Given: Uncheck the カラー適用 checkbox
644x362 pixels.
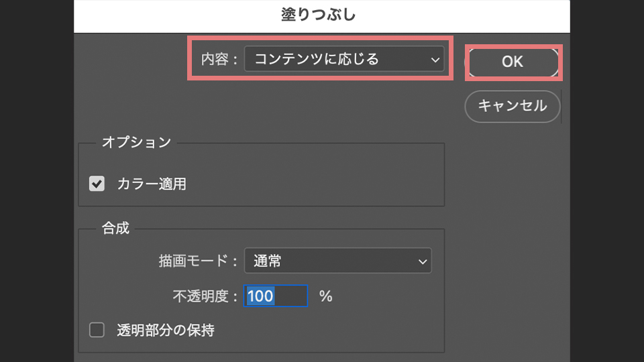Looking at the screenshot, I should (x=97, y=184).
